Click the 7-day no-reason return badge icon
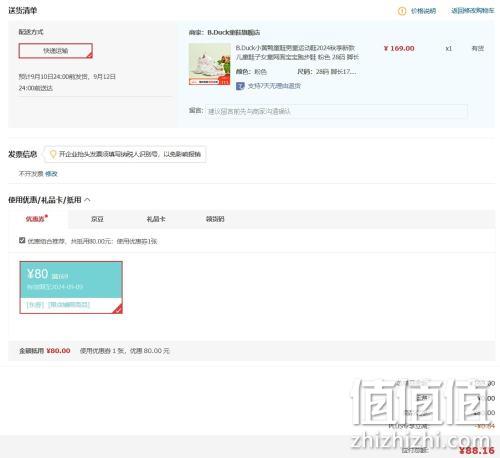 (240, 86)
